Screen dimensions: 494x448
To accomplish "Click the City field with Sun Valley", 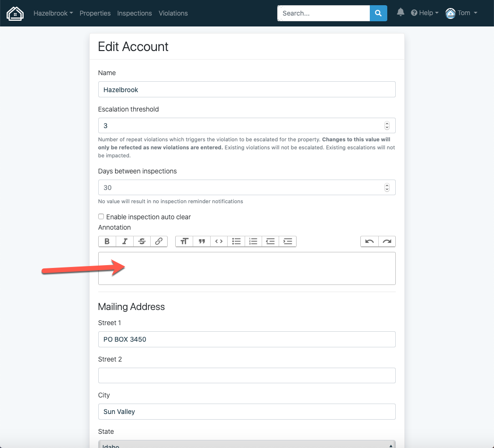I will pyautogui.click(x=247, y=412).
